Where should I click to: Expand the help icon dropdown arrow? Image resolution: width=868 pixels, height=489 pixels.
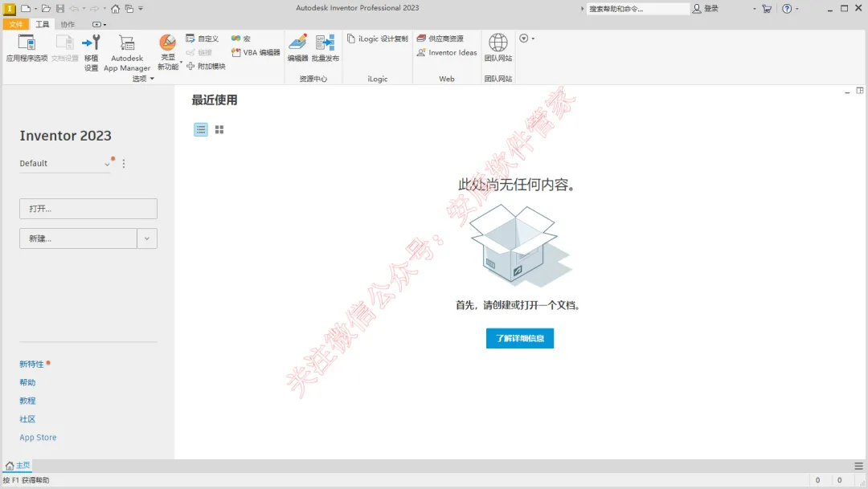click(797, 9)
